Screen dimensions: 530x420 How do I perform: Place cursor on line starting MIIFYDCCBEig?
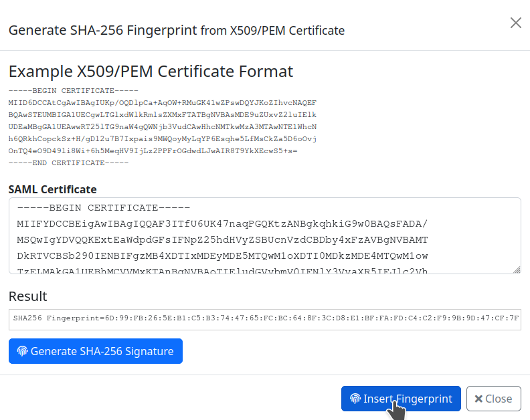pos(222,224)
